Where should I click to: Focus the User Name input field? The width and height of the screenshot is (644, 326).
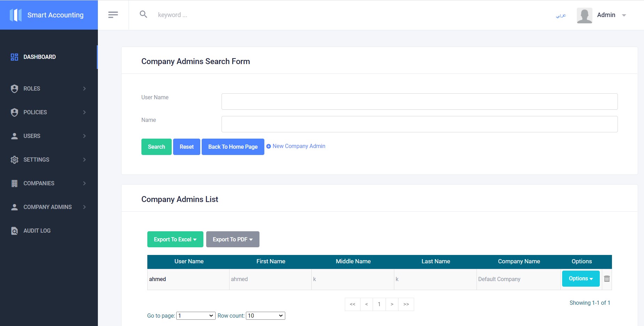419,101
